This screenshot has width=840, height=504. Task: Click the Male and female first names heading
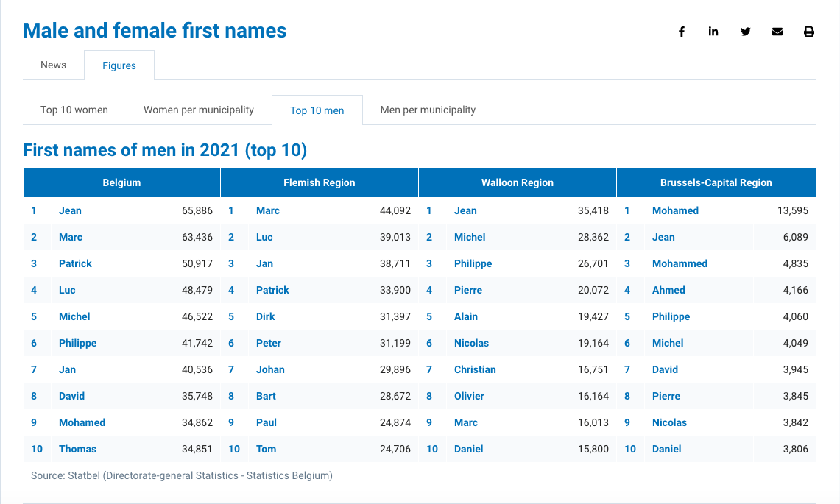pos(155,31)
